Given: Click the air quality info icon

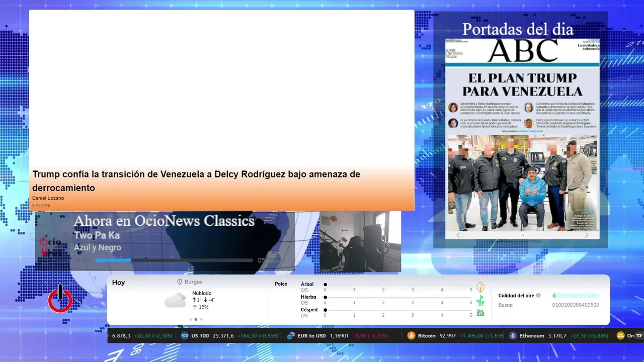Looking at the screenshot, I should (x=538, y=296).
